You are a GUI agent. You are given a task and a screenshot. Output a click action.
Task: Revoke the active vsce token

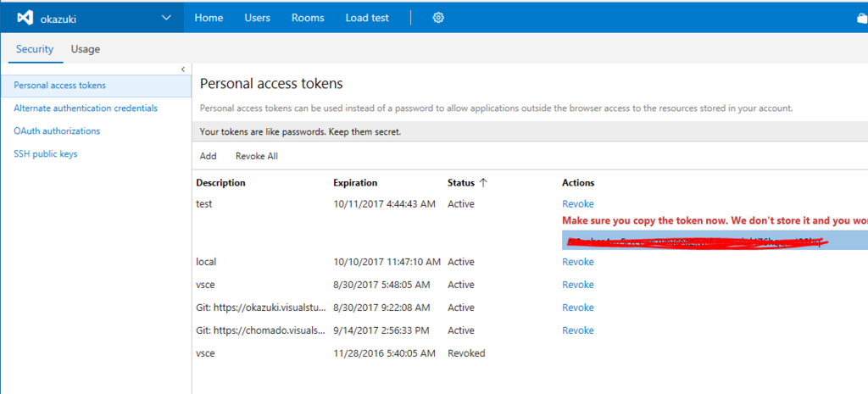(578, 285)
